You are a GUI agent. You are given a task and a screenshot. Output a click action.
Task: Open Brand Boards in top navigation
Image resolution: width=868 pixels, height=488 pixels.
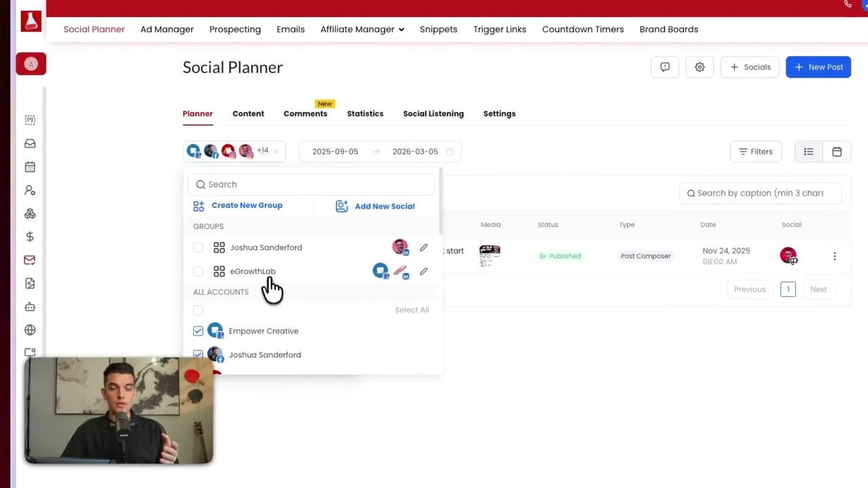[x=669, y=29]
